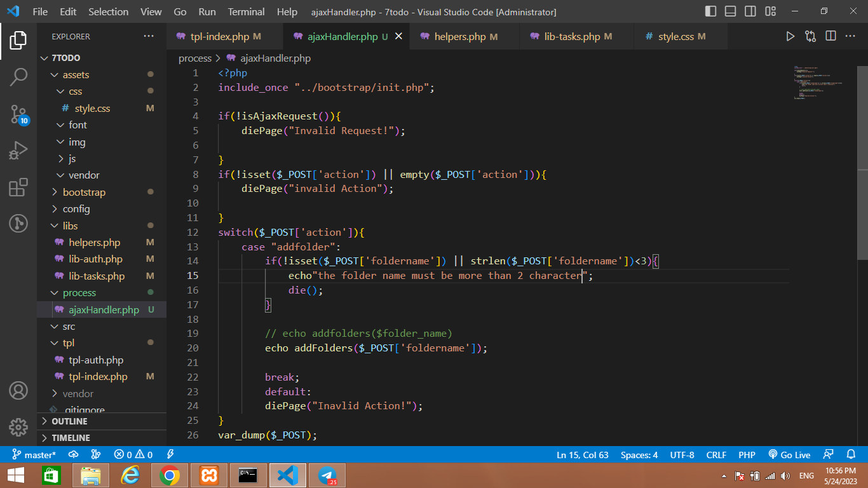The image size is (868, 488).
Task: Open the Manage gear icon
Action: point(18,427)
